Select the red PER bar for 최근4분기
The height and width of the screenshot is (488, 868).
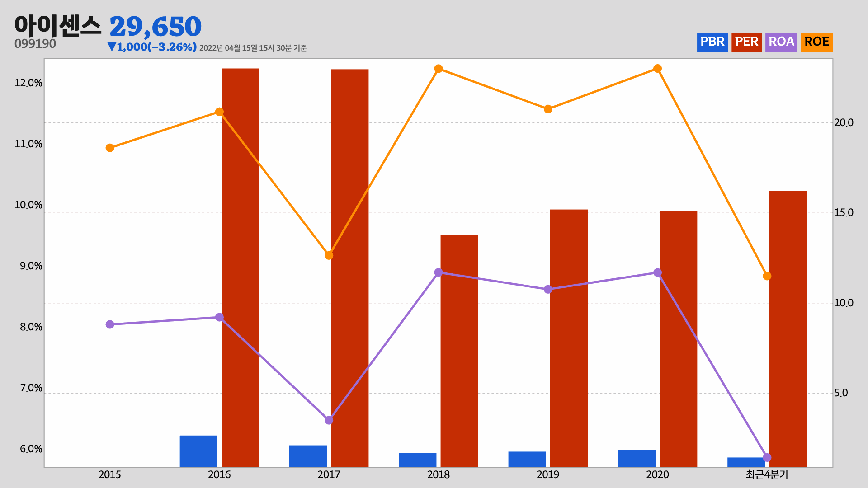[x=788, y=329]
